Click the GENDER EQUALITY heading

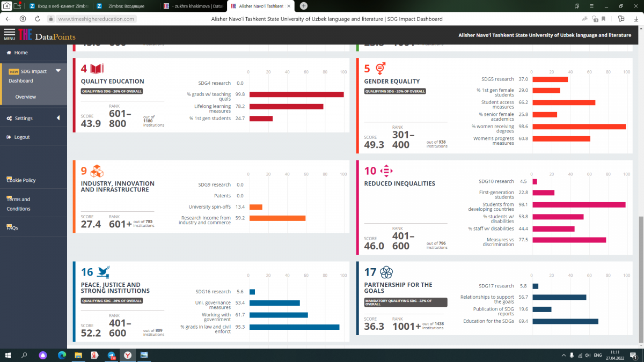click(x=392, y=82)
